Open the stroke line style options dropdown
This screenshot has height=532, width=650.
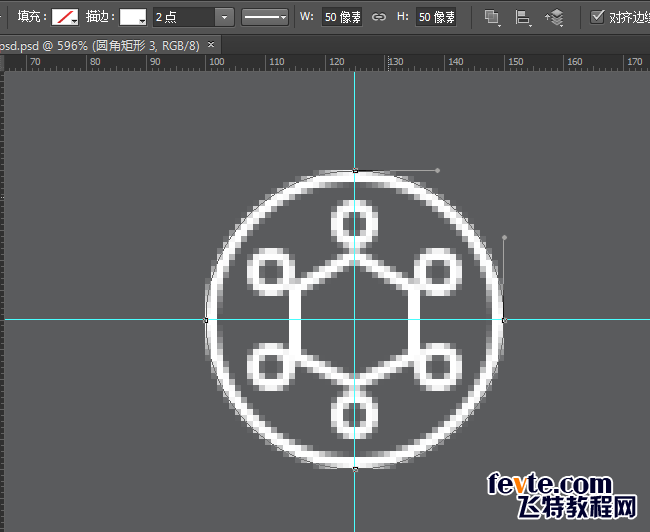265,17
